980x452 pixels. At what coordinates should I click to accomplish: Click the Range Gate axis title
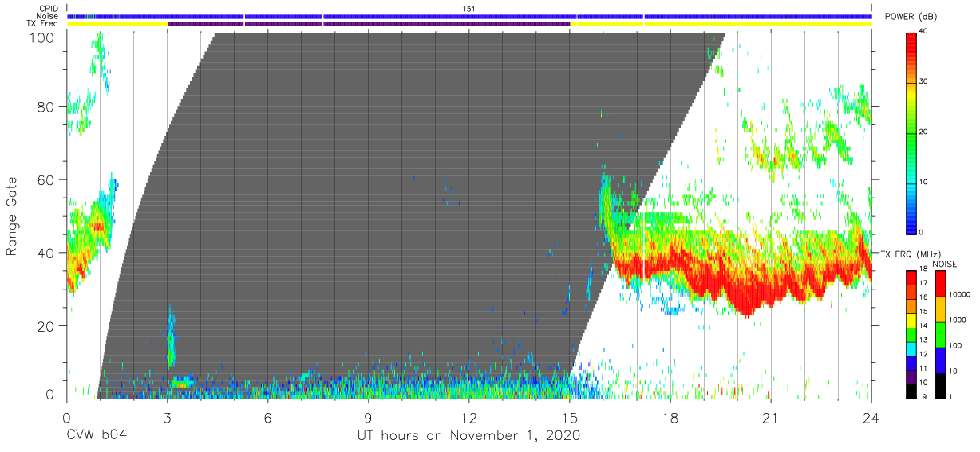click(12, 217)
